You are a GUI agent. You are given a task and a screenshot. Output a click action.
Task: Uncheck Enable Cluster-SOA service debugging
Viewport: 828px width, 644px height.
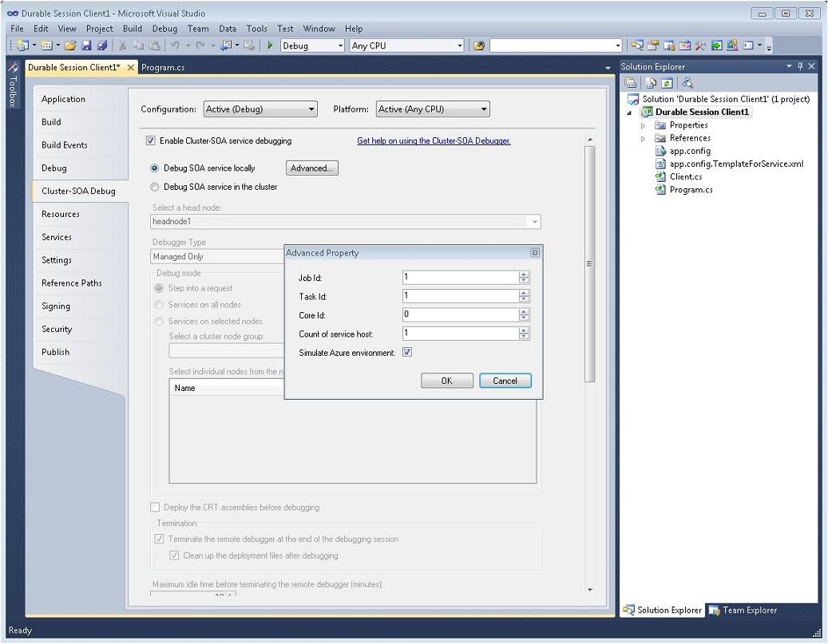[x=150, y=140]
